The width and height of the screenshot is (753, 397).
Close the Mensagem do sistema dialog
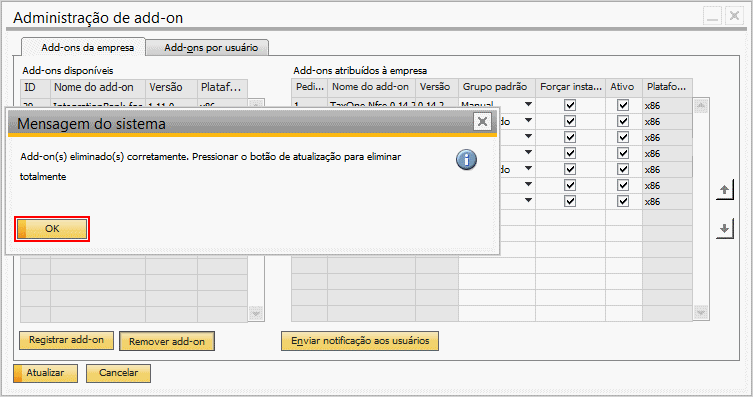pyautogui.click(x=482, y=122)
